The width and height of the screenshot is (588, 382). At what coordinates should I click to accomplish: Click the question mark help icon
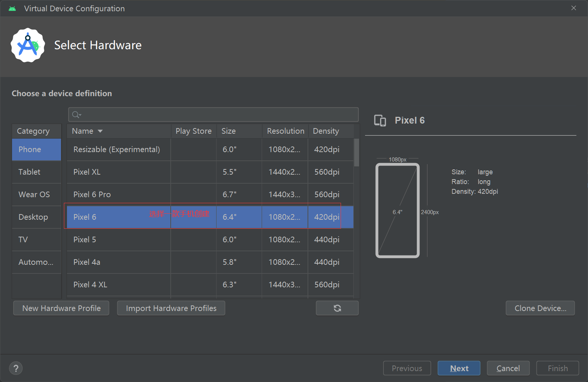pos(16,368)
